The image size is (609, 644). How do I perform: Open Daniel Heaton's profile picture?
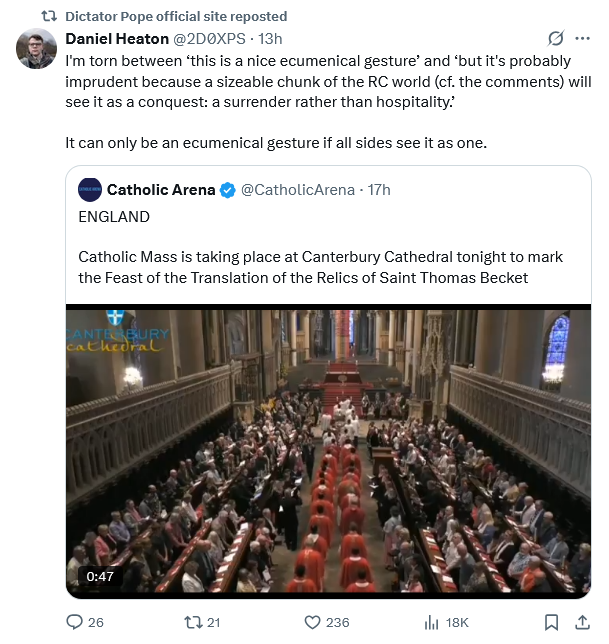pos(36,49)
